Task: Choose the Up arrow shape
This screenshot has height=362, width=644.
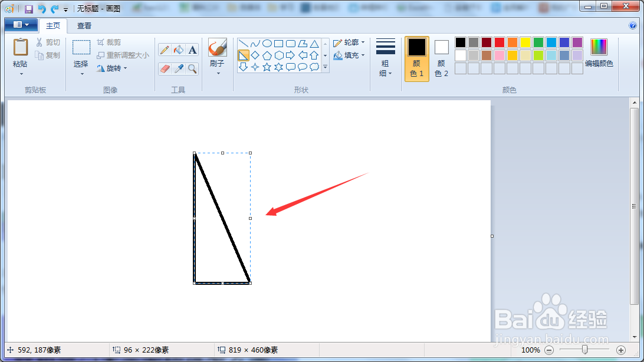Action: coord(314,55)
